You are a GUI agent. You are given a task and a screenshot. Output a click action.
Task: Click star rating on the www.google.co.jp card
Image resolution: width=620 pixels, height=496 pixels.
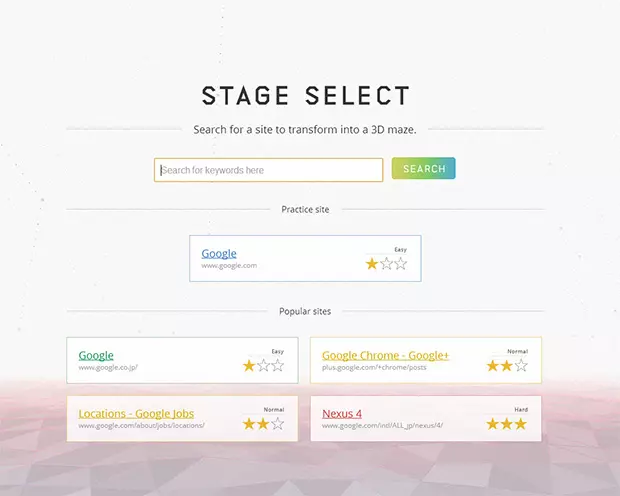[x=263, y=366]
